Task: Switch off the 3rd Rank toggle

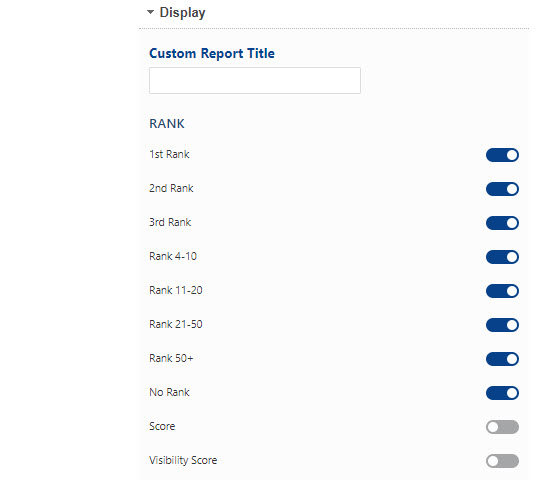Action: tap(502, 223)
